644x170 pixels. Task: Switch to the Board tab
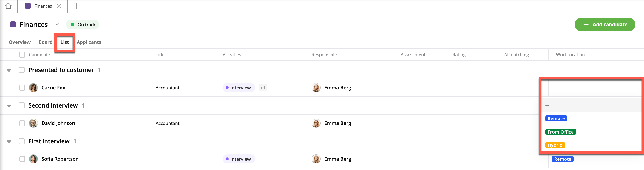coord(45,42)
